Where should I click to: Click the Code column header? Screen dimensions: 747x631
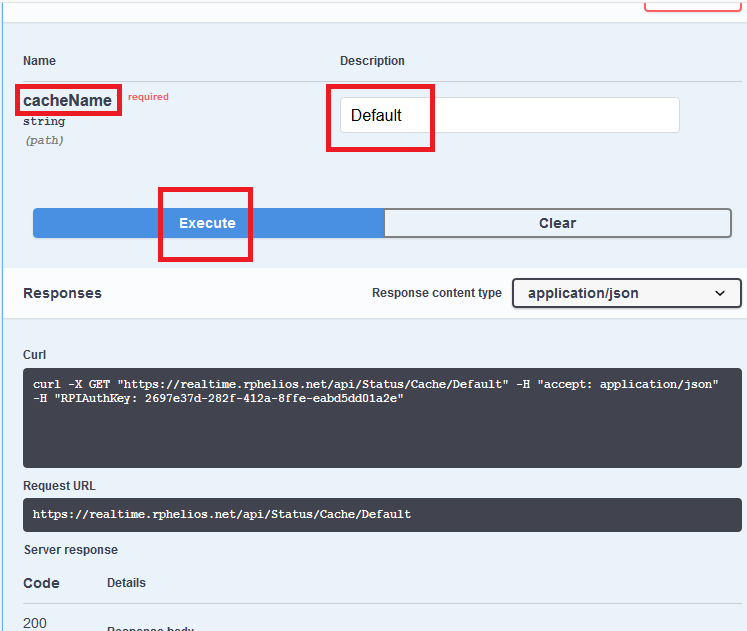click(41, 583)
